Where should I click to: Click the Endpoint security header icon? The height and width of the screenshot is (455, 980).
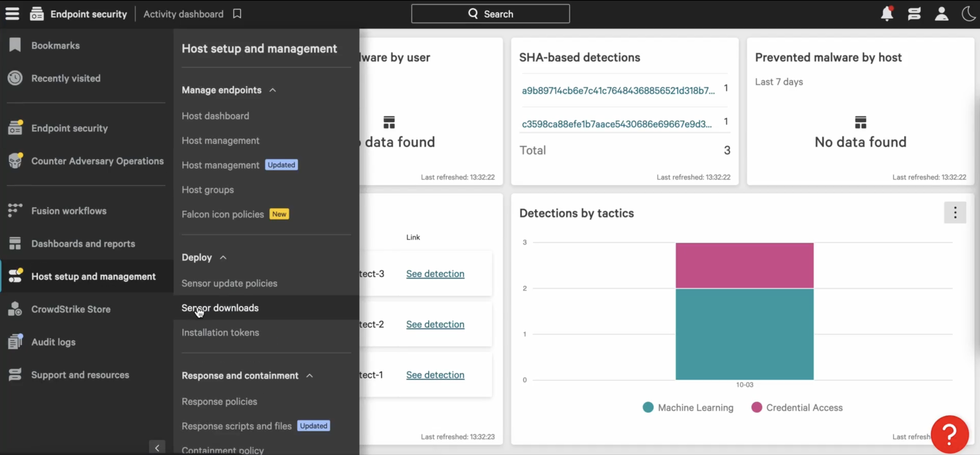37,14
